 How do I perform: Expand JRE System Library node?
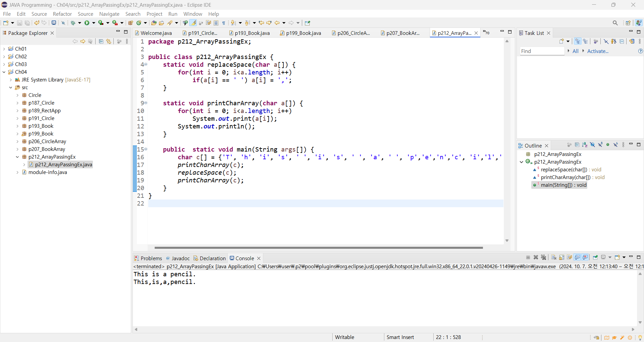coord(11,79)
